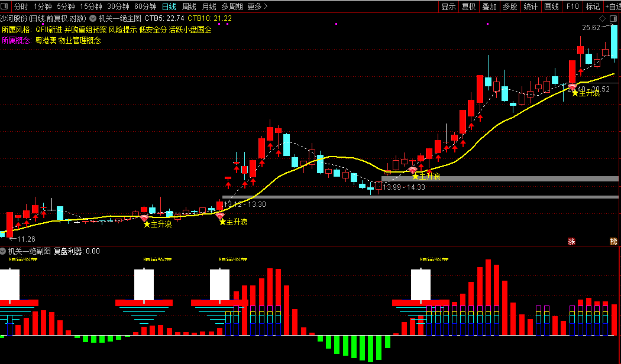
Task: Switch to the 1分钟 period tab
Action: (x=43, y=6)
